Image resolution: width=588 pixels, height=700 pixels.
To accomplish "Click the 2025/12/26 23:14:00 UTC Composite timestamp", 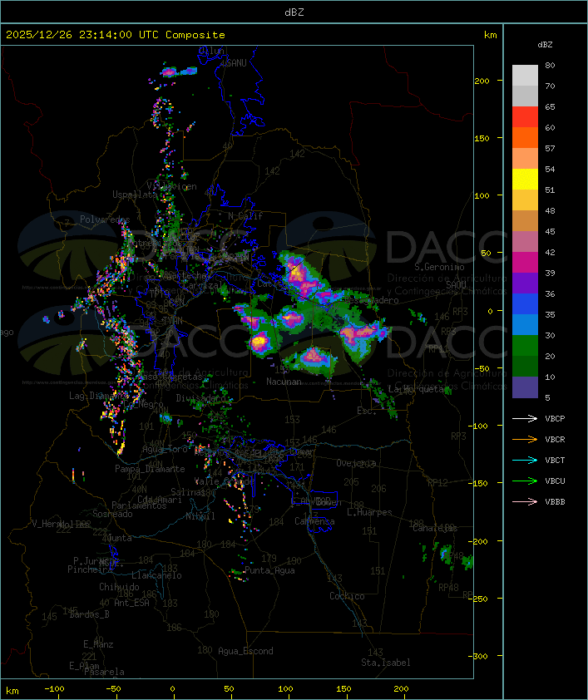I will coord(116,35).
